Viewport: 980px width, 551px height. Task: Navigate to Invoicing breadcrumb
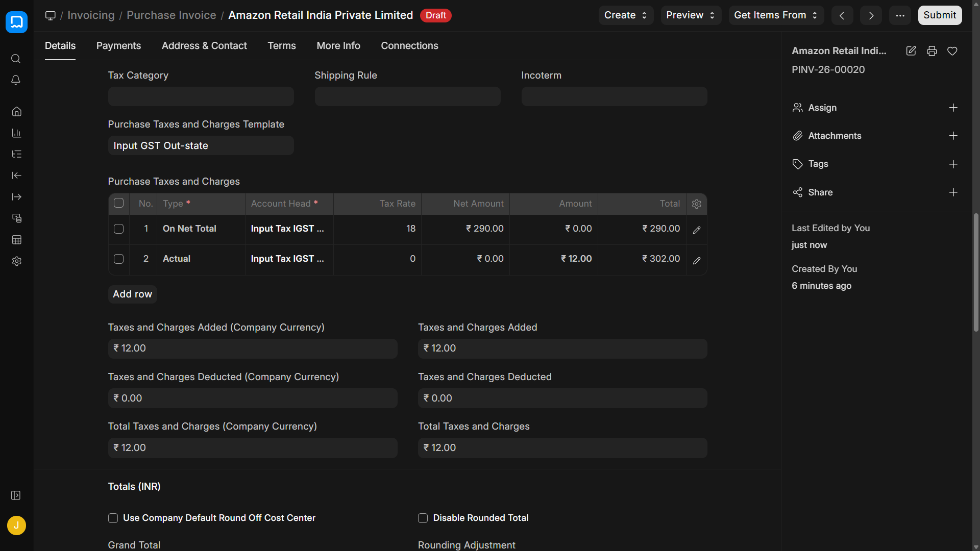[91, 15]
